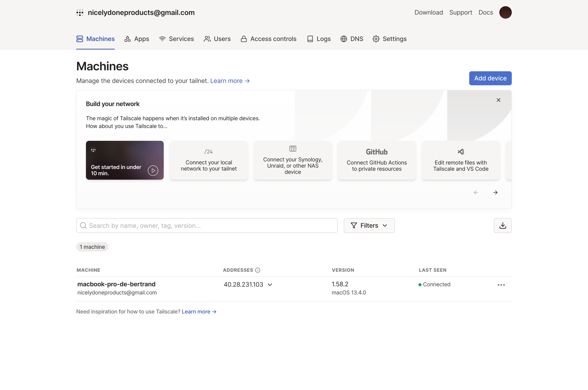Click the 1.58.2 version text
Image resolution: width=588 pixels, height=390 pixels.
(x=340, y=284)
